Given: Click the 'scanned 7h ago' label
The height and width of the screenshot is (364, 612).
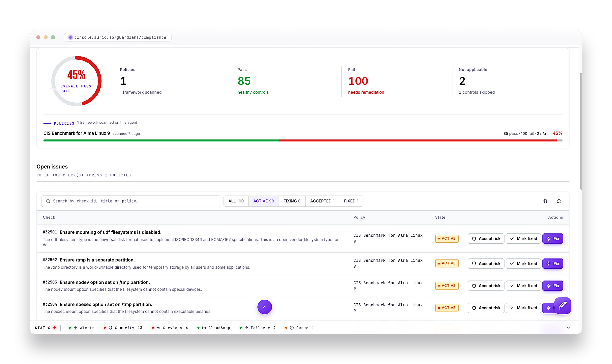Looking at the screenshot, I should (126, 134).
